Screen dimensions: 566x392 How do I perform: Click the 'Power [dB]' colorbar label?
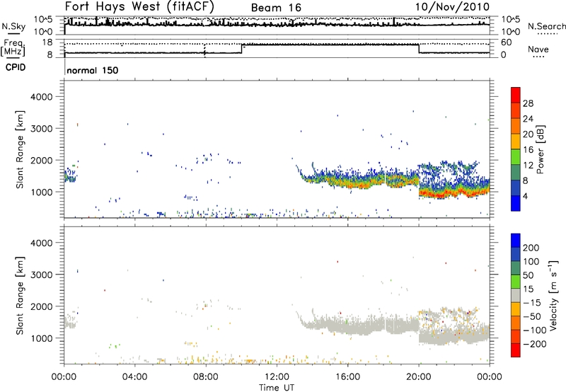pyautogui.click(x=541, y=149)
